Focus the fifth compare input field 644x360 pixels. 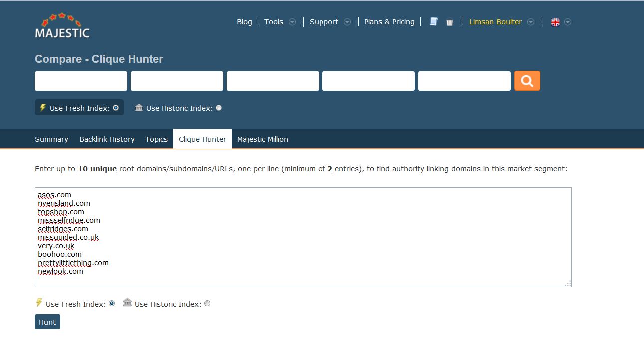pos(464,81)
